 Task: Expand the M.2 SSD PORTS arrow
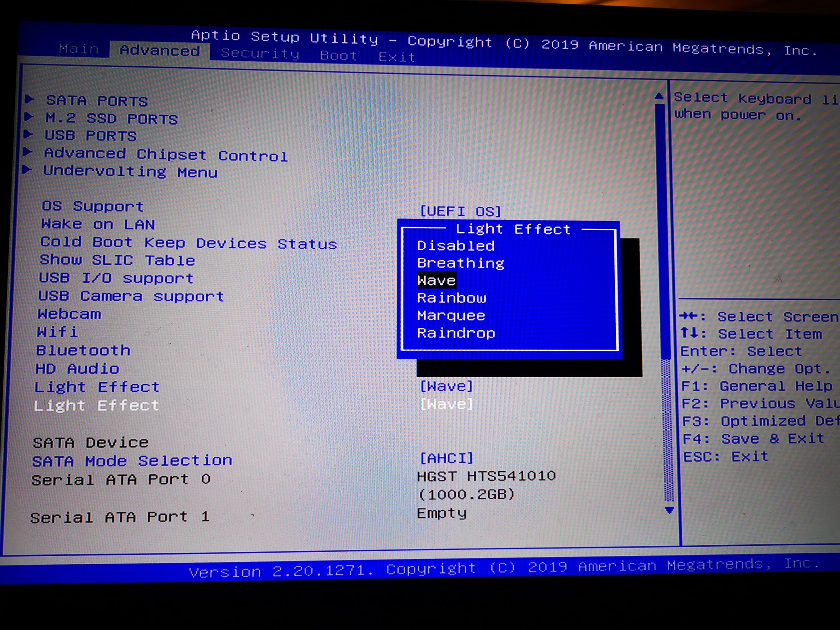(x=29, y=116)
